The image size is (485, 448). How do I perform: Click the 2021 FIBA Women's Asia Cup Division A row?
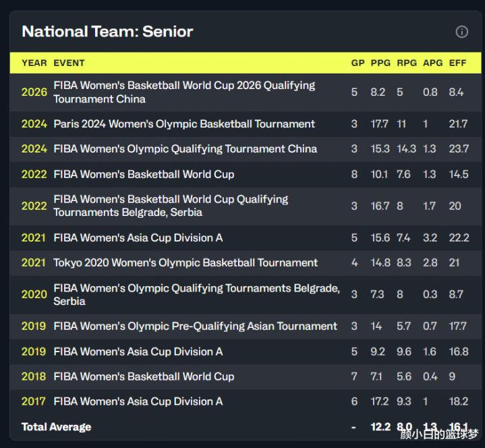(246, 238)
